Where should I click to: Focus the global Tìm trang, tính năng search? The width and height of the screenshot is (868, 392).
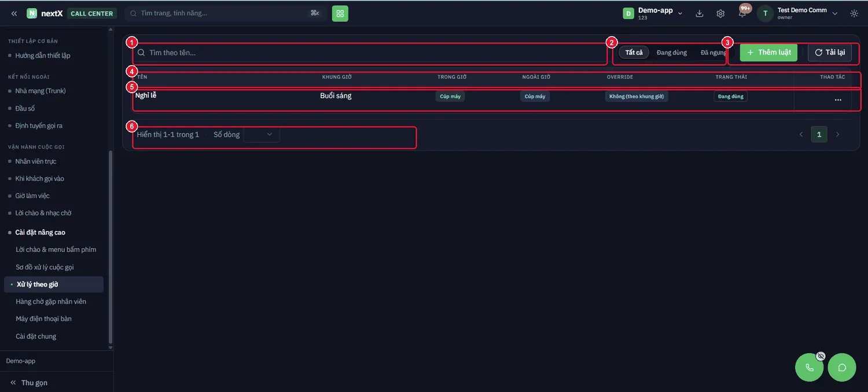pyautogui.click(x=225, y=13)
